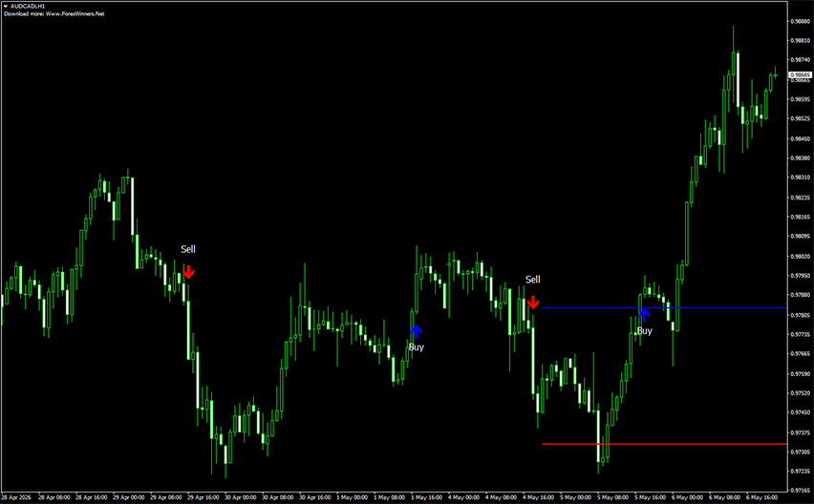Click the '28 Apr 2026' time axis label

click(x=16, y=497)
